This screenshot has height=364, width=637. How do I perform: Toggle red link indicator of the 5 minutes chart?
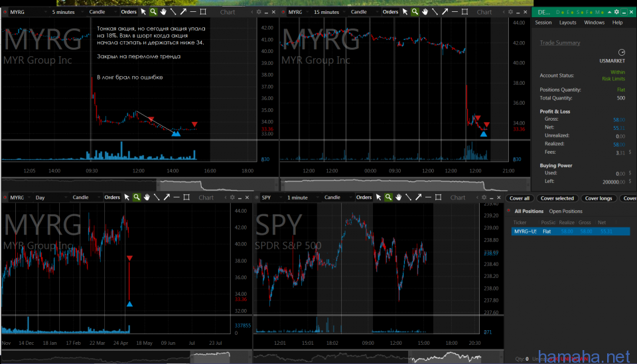(5, 12)
